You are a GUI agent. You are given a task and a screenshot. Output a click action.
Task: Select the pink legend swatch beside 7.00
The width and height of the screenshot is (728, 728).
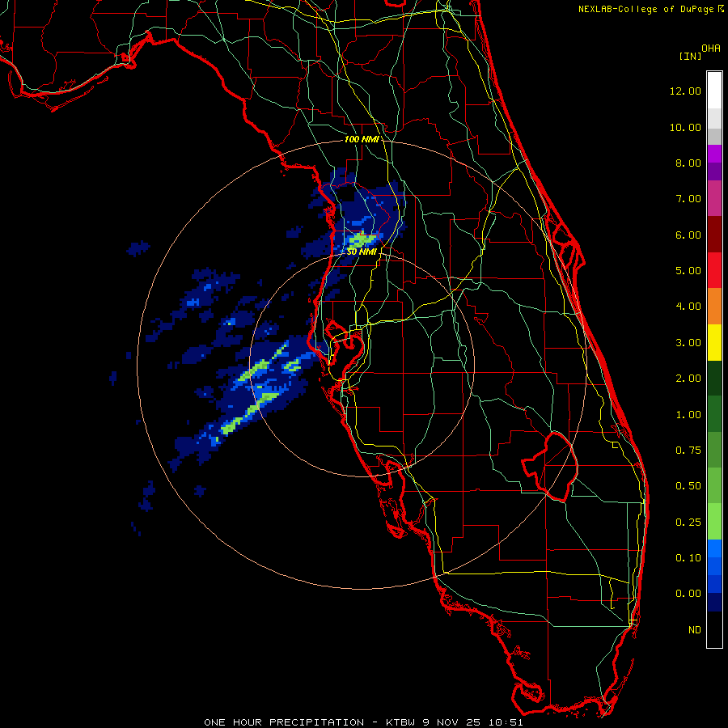714,199
